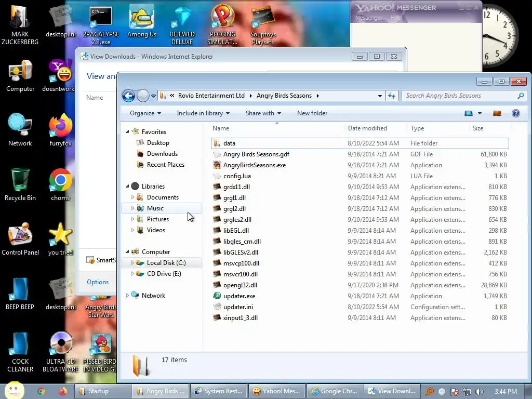Select the data folder
Viewport: 532px width, 399px height.
[360, 143]
